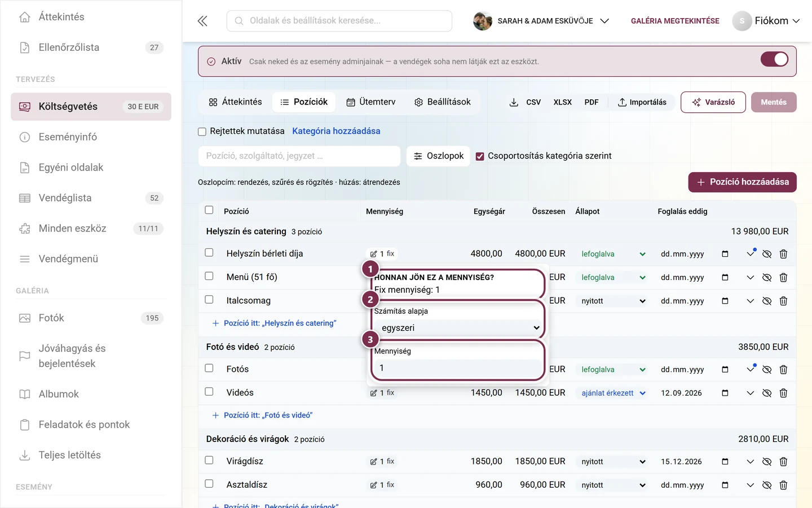The height and width of the screenshot is (508, 812).
Task: Switch to the Áttekintés budget tab
Action: (x=235, y=102)
